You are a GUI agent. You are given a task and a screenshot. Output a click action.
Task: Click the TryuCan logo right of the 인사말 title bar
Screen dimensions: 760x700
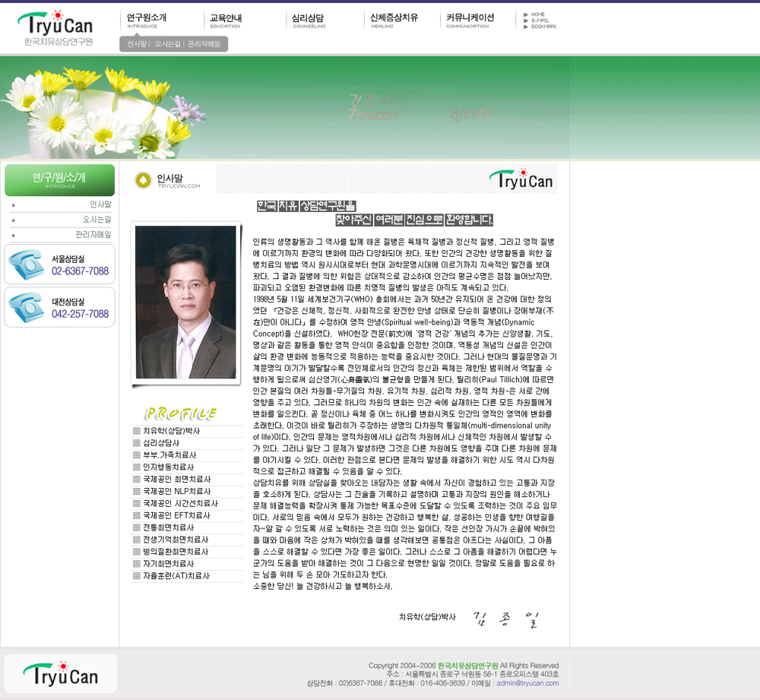pyautogui.click(x=521, y=179)
